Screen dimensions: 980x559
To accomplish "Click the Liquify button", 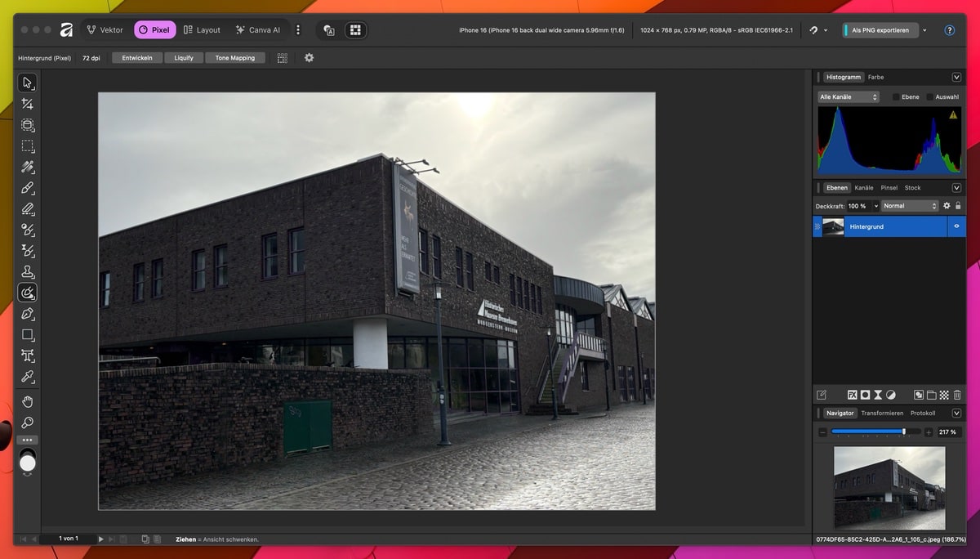I will coord(184,58).
